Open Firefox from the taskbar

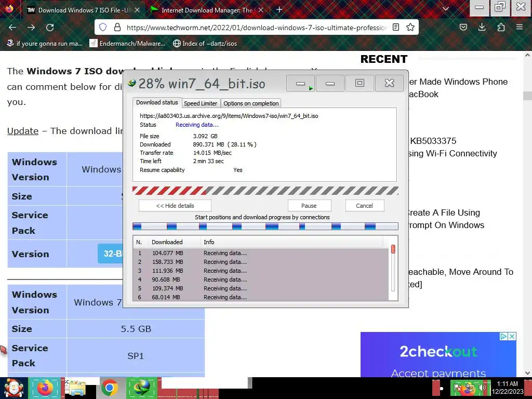45,388
